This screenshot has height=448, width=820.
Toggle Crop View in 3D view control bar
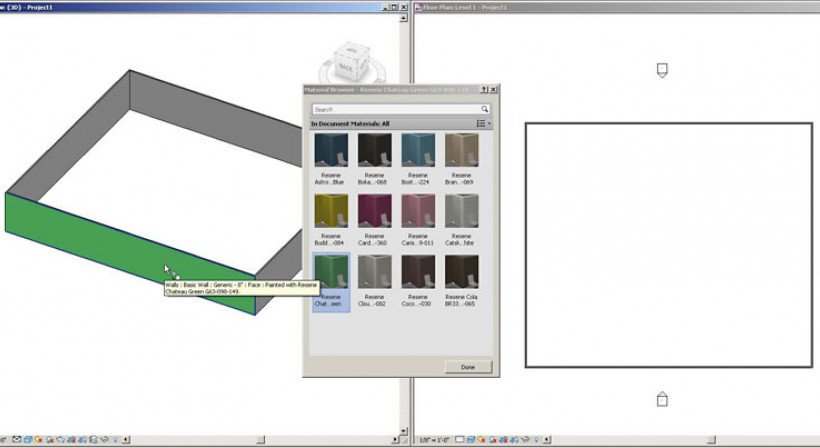coord(71,440)
